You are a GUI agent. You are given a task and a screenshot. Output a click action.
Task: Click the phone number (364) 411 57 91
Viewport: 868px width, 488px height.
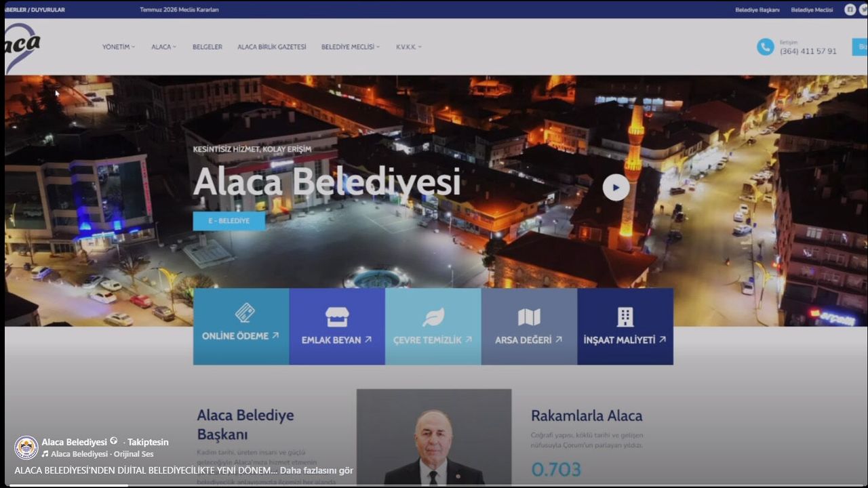tap(808, 51)
